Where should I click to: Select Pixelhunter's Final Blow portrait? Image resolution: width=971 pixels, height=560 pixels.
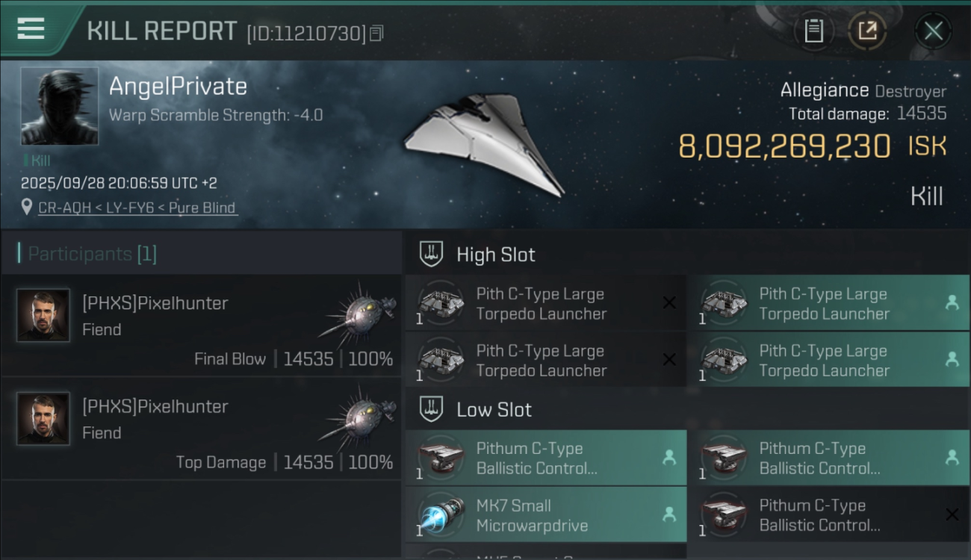click(43, 316)
